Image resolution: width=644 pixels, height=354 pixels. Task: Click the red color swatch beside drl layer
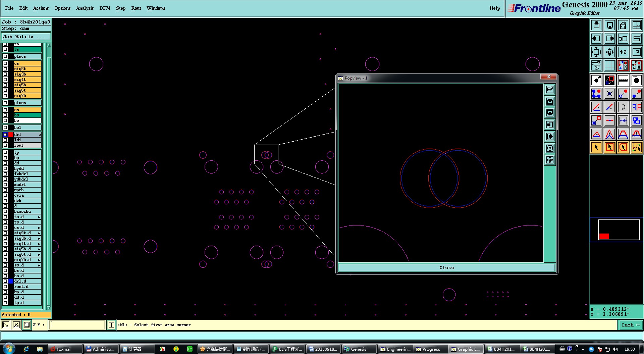(11, 135)
